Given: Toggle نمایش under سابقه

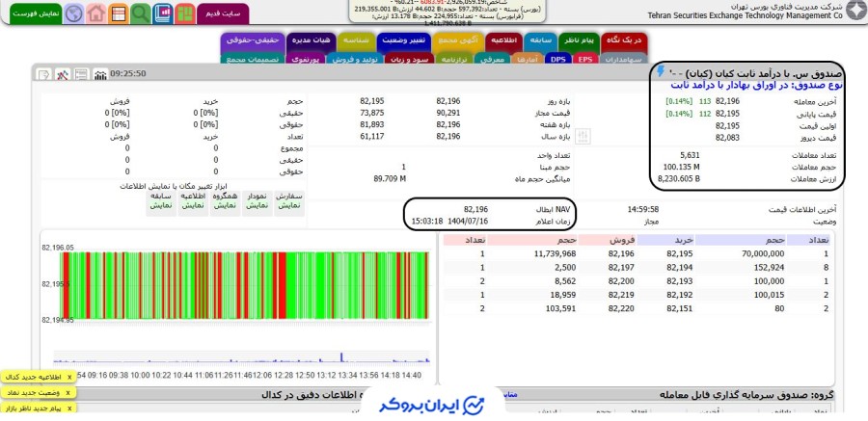Looking at the screenshot, I should click(161, 205).
